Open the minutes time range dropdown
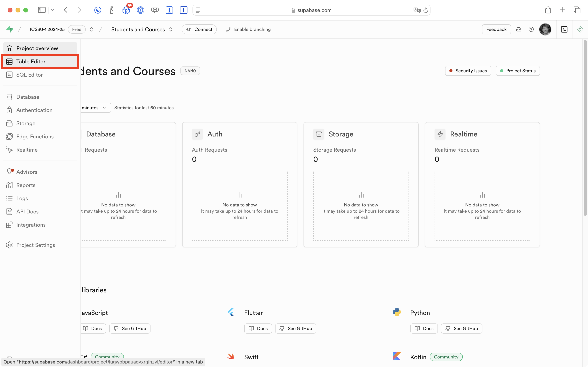Viewport: 588px width, 367px height. pos(95,107)
